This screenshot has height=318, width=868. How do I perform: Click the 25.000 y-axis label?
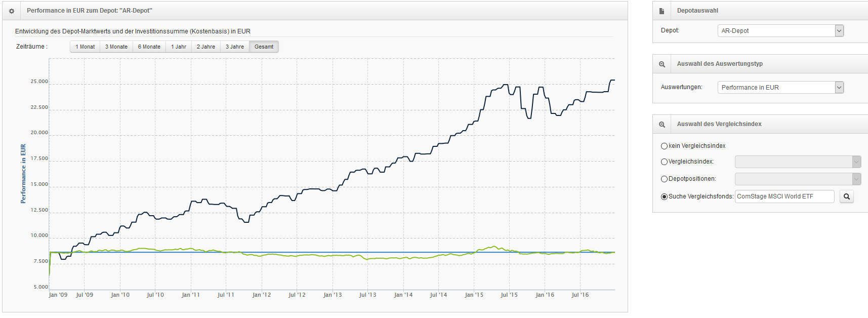tap(39, 82)
